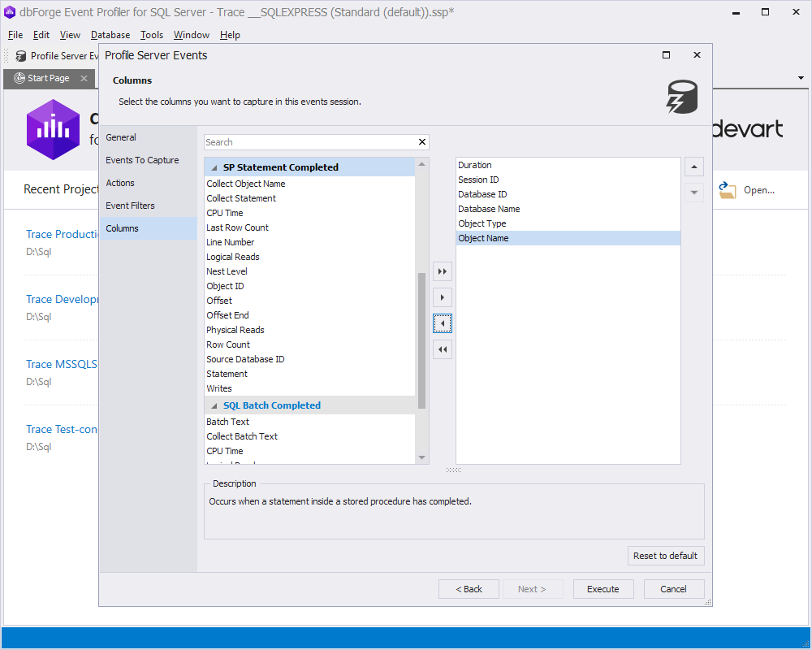812x650 pixels.
Task: Click Reset to default
Action: tap(666, 557)
